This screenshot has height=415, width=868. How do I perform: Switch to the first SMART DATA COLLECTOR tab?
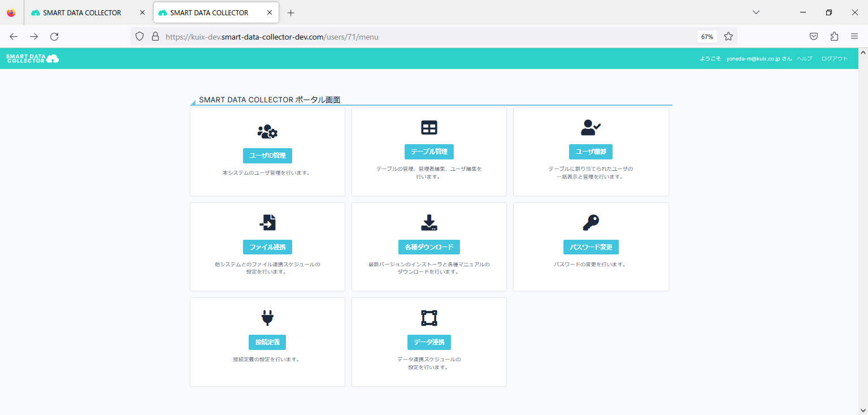point(89,12)
